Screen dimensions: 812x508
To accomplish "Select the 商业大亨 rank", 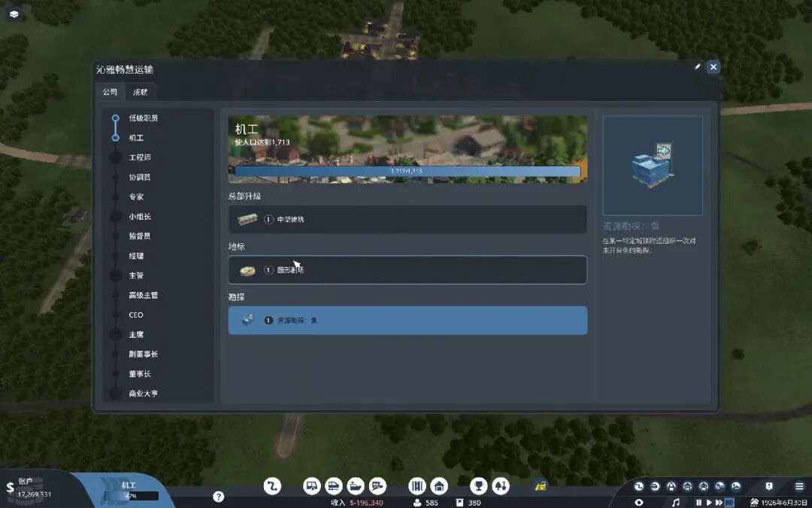I will click(144, 394).
